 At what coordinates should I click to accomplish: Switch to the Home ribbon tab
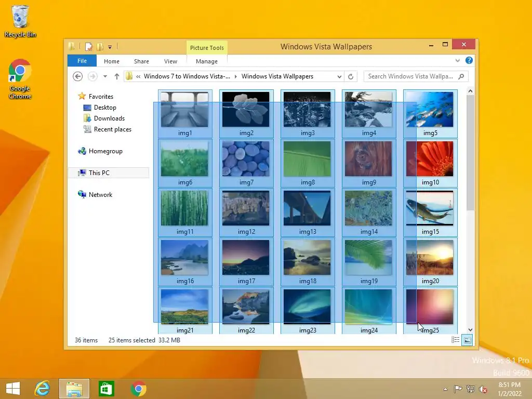(112, 61)
